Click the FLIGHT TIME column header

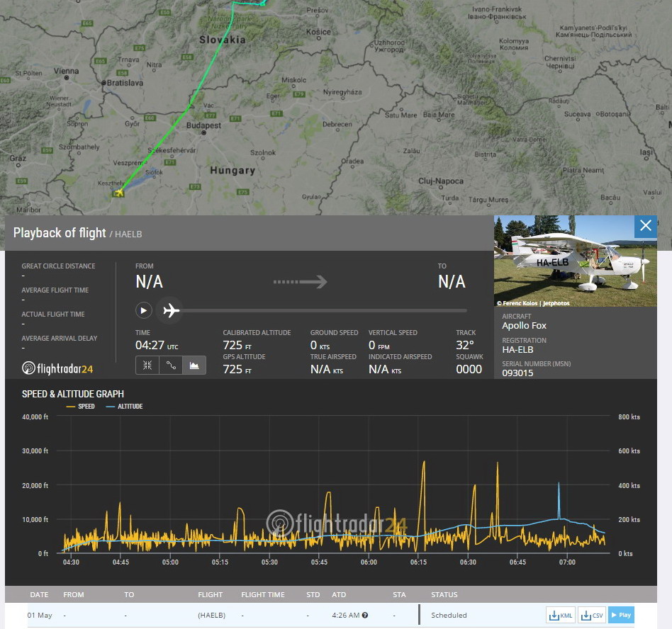(x=263, y=594)
